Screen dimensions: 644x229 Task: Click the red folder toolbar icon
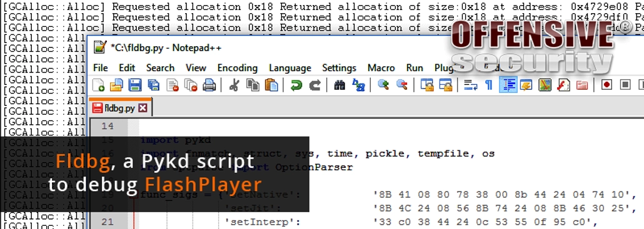[x=582, y=85]
